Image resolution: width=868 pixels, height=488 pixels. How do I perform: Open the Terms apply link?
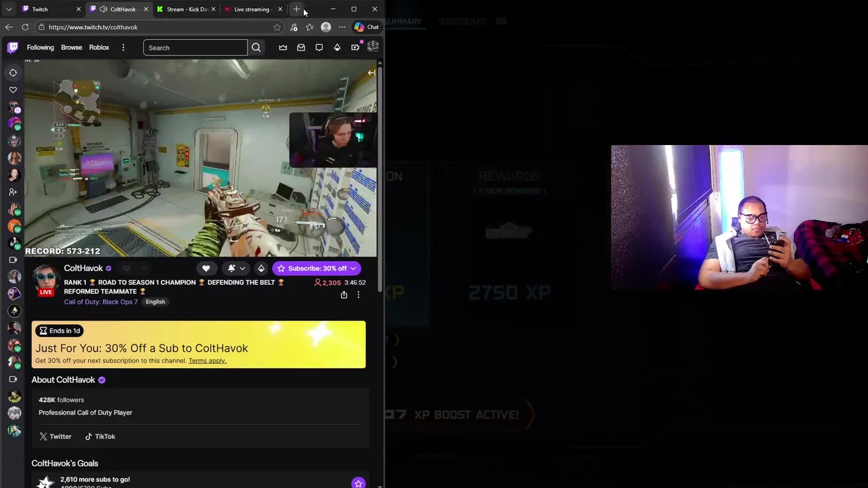point(207,361)
